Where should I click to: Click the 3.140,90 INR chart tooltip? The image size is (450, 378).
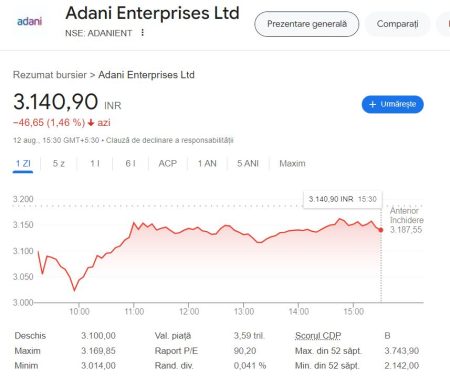[x=343, y=199]
